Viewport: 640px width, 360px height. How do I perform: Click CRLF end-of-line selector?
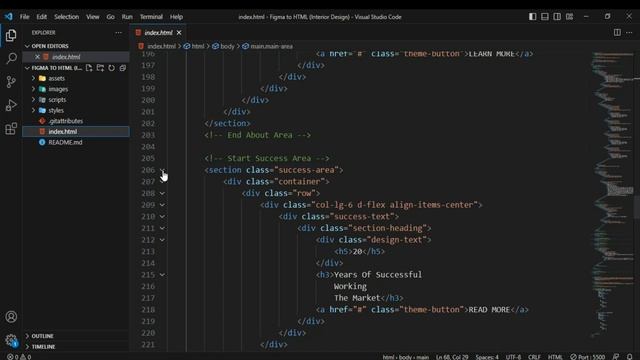534,357
